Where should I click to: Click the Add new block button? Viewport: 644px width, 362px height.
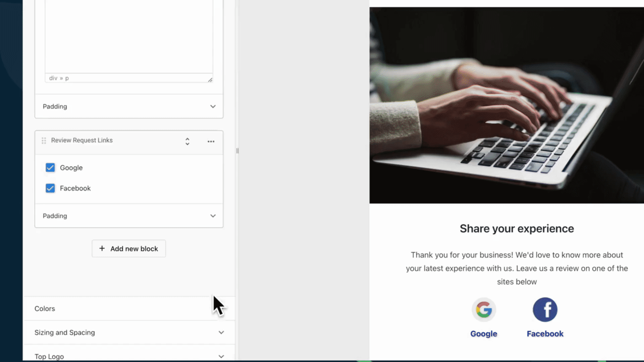tap(129, 248)
